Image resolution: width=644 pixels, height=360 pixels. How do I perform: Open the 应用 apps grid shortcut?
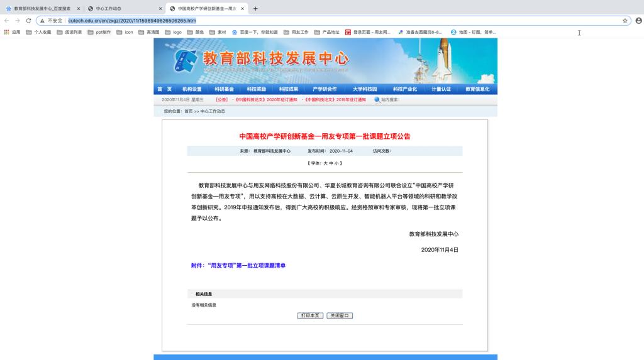pyautogui.click(x=13, y=32)
